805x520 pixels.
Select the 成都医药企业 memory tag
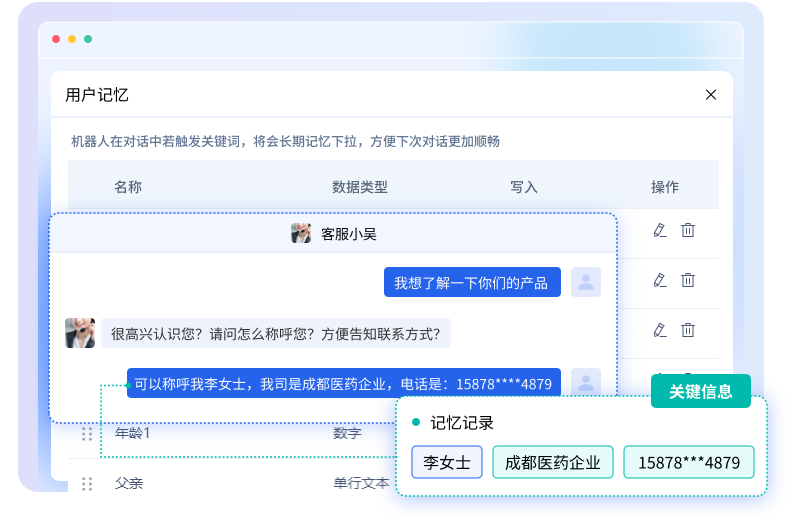552,462
